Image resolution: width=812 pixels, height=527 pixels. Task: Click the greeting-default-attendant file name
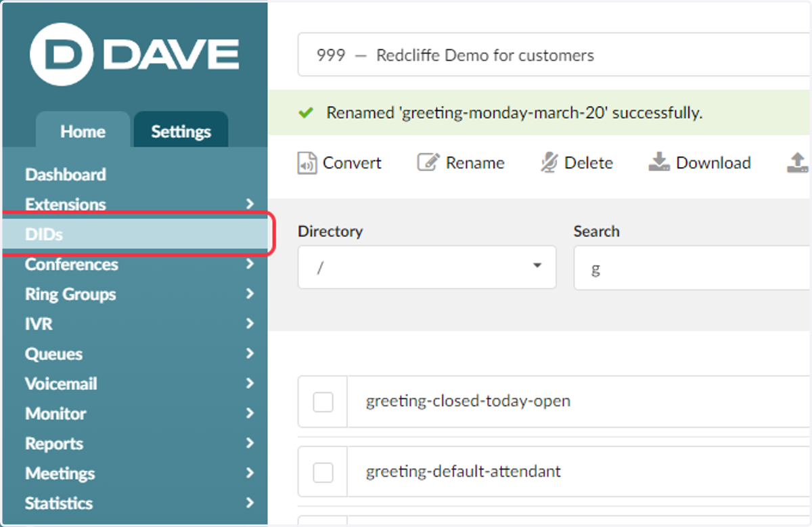464,472
